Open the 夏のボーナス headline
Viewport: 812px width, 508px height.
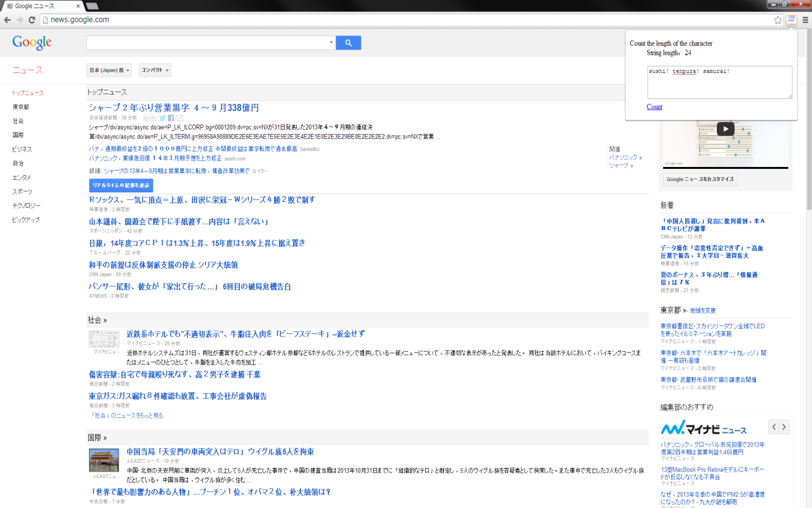709,279
